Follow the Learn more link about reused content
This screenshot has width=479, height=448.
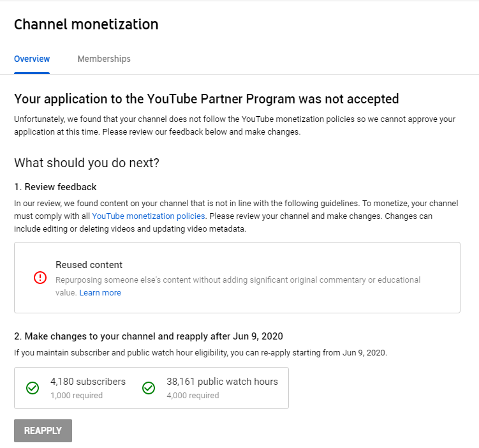[100, 293]
